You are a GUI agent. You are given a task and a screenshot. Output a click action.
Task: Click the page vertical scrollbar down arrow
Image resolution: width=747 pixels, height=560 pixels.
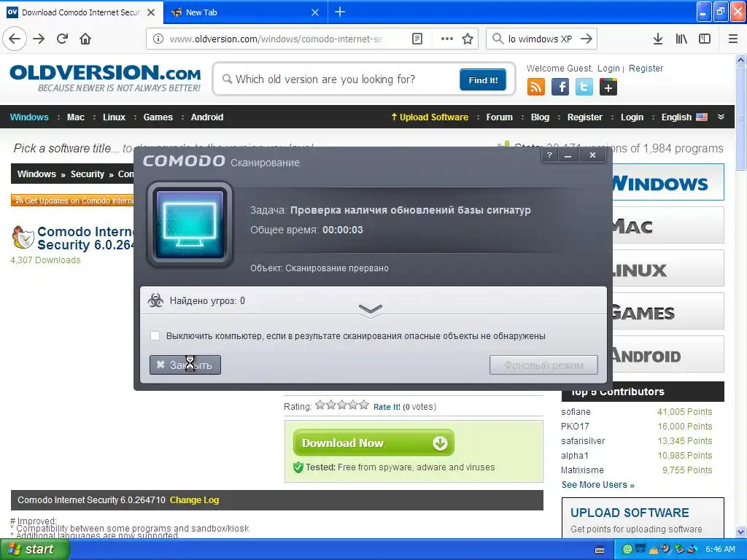pyautogui.click(x=740, y=532)
